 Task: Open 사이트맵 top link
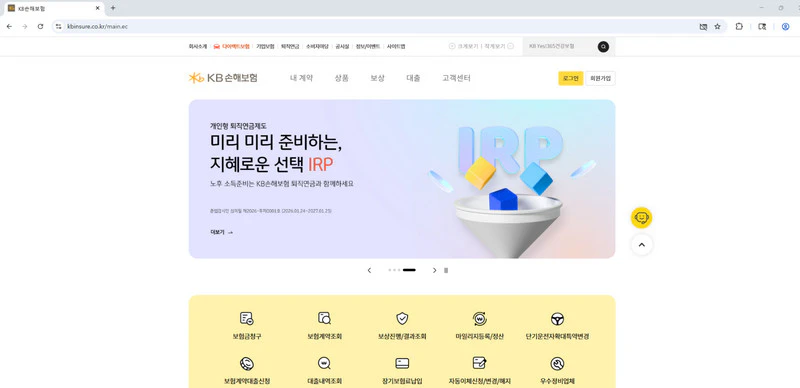coord(395,46)
